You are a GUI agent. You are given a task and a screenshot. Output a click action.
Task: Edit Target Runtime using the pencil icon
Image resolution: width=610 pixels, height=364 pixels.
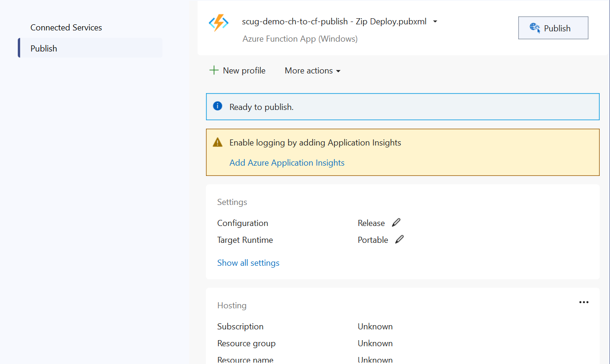pyautogui.click(x=399, y=240)
